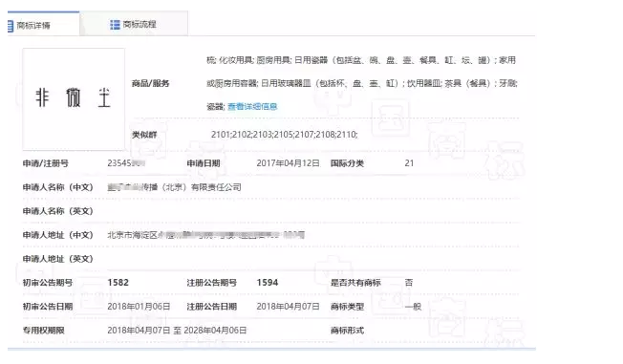Click preliminary announcement issue number 1582

coord(118,283)
